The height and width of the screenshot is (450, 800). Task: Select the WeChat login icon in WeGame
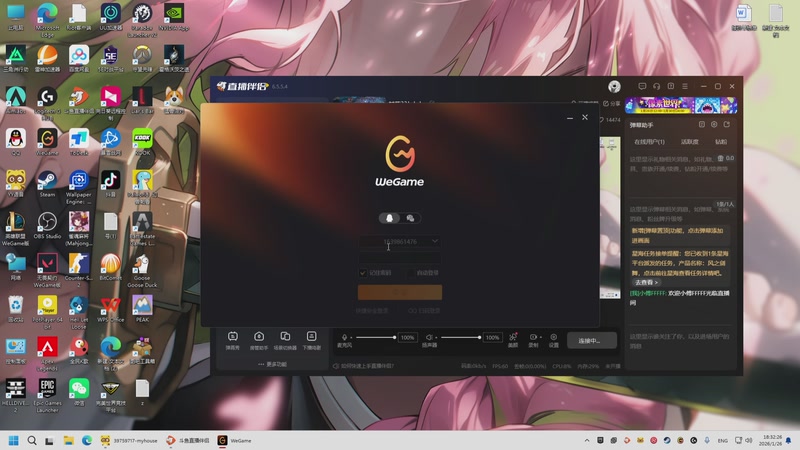(410, 218)
